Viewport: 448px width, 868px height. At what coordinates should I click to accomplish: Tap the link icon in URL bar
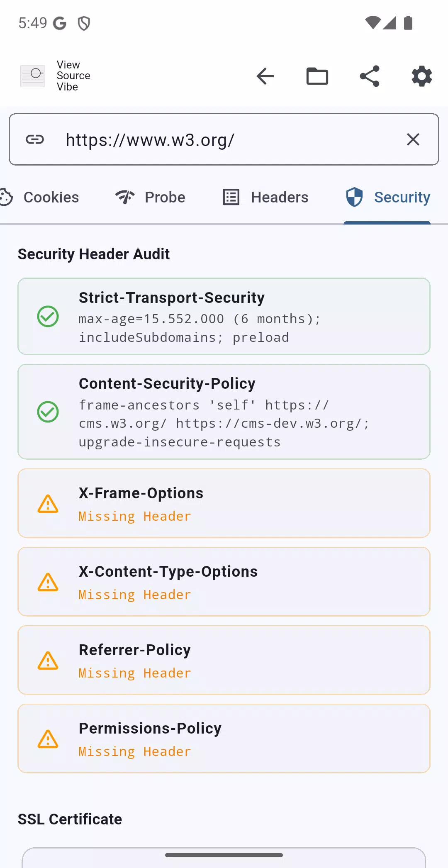pos(35,139)
